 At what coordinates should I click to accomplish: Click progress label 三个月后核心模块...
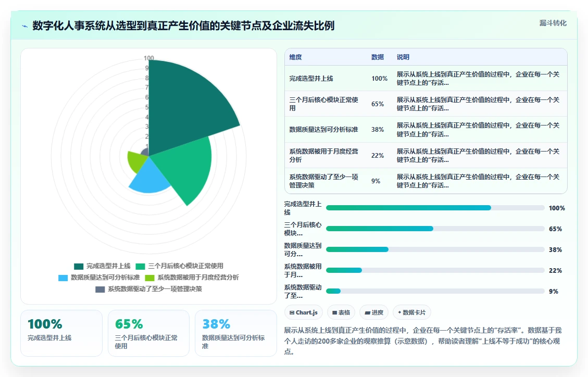[303, 229]
